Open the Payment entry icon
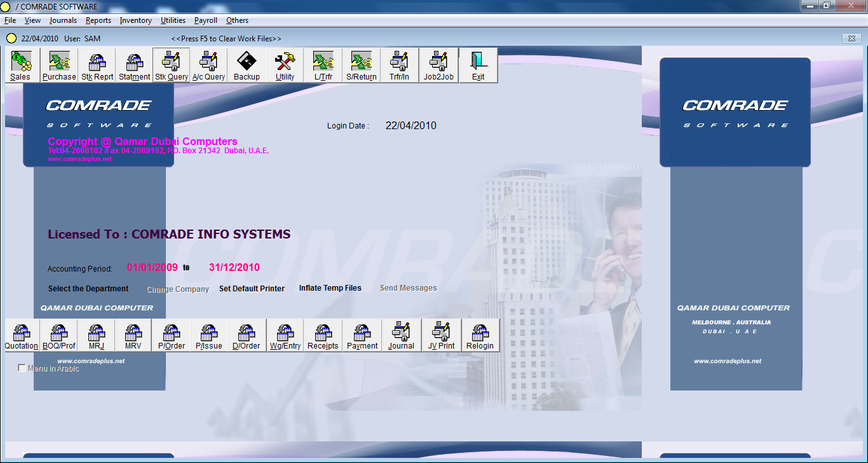 (x=362, y=334)
